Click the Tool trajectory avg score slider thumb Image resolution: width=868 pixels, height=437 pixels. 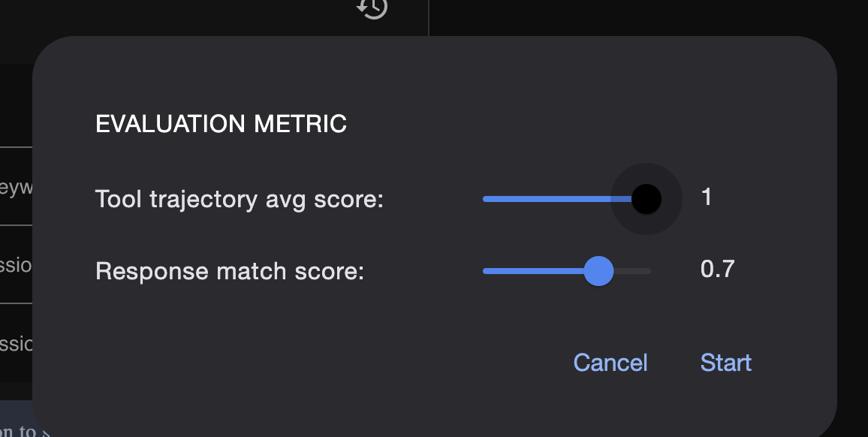pyautogui.click(x=646, y=199)
